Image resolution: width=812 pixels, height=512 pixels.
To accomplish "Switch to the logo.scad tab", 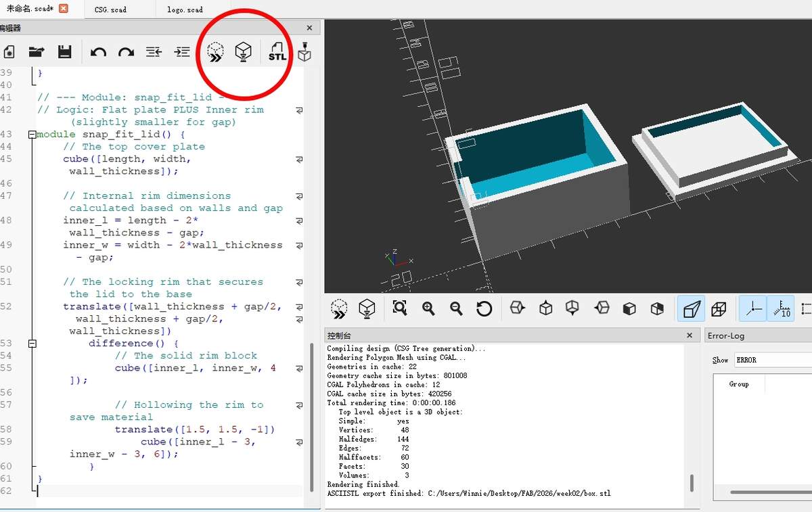I will (184, 9).
